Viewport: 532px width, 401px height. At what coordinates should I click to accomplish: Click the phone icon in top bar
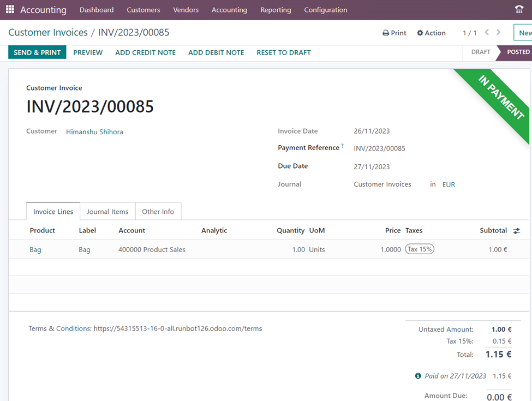tap(518, 10)
